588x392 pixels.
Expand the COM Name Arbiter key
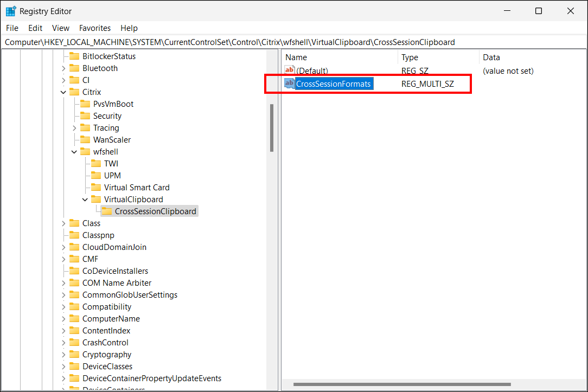pos(63,283)
